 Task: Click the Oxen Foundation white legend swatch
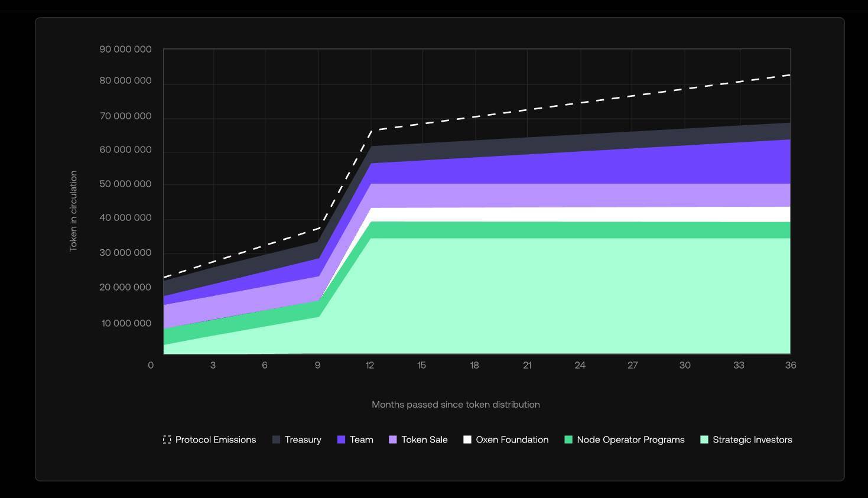pyautogui.click(x=467, y=440)
